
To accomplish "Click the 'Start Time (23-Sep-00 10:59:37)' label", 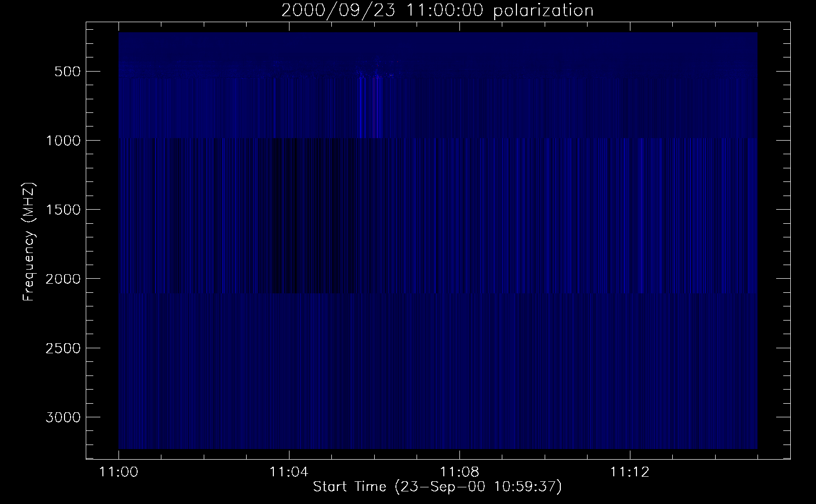I will pos(437,487).
